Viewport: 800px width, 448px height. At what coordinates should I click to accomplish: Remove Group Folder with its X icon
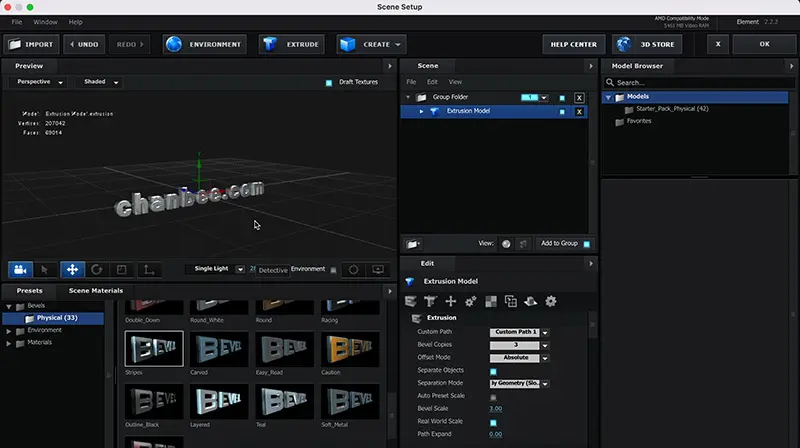click(579, 98)
